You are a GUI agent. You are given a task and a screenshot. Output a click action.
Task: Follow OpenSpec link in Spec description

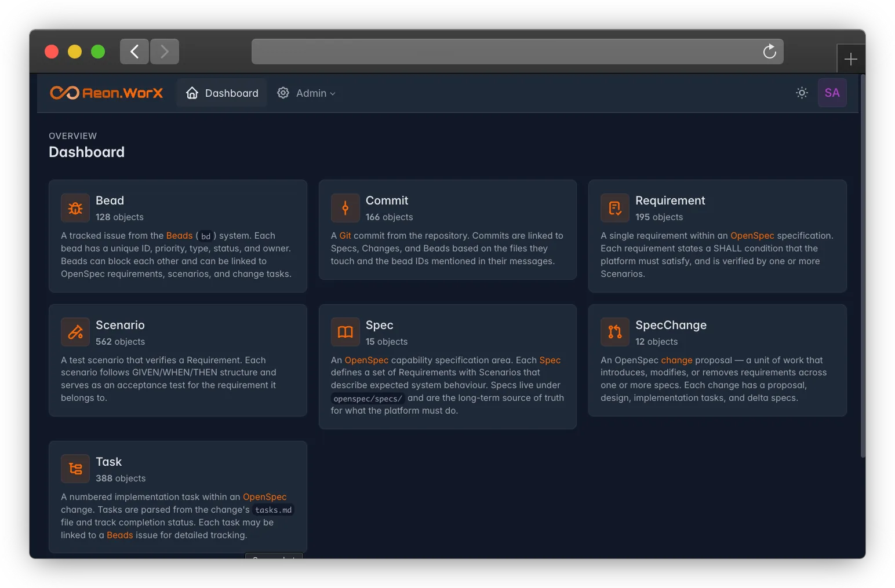click(x=366, y=360)
